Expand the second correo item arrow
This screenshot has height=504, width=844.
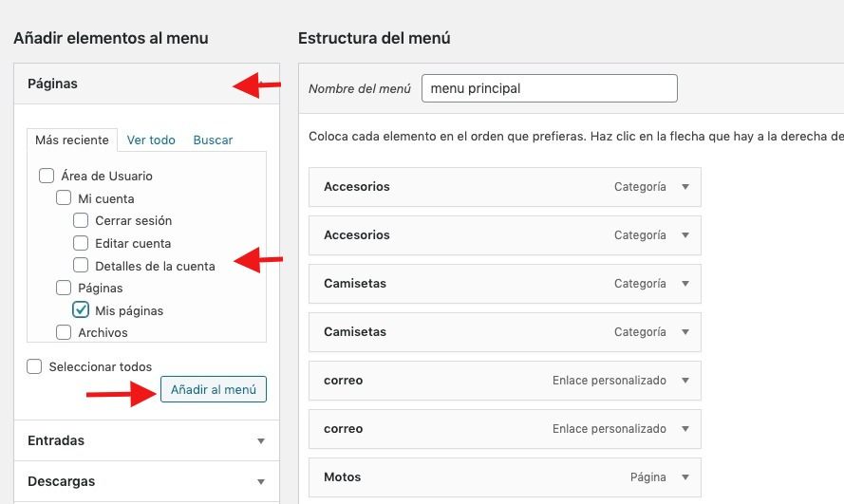tap(685, 429)
